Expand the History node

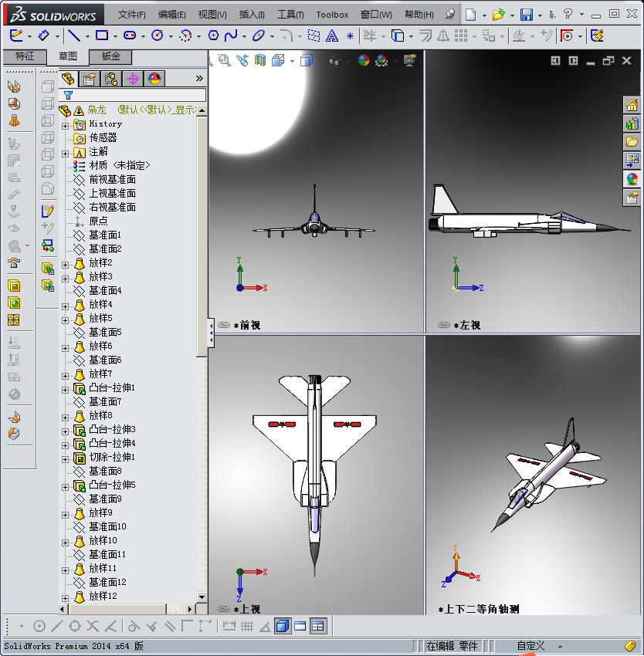point(66,126)
